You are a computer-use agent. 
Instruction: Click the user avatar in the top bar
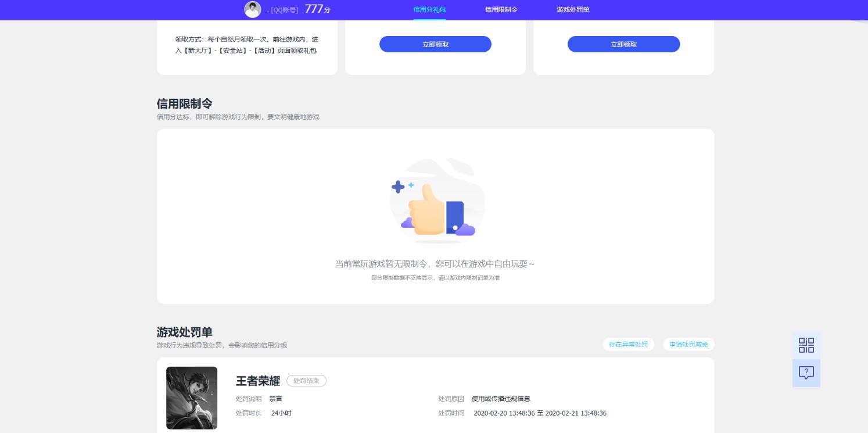(253, 9)
